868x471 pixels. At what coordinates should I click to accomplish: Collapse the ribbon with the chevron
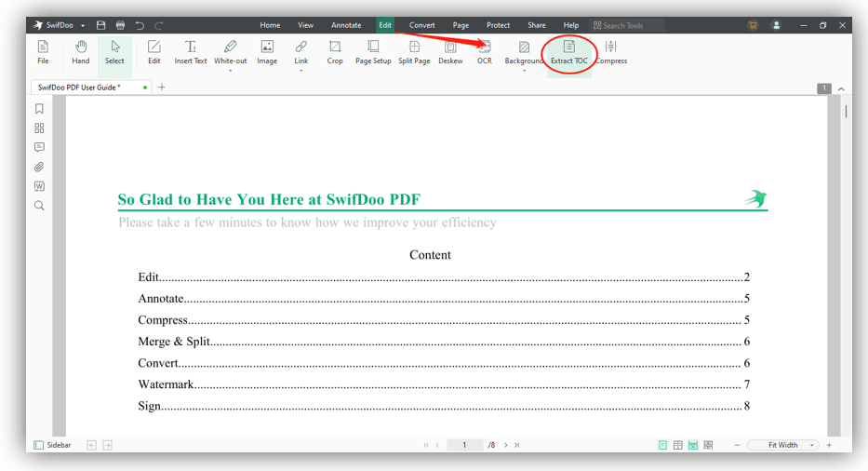coord(841,88)
